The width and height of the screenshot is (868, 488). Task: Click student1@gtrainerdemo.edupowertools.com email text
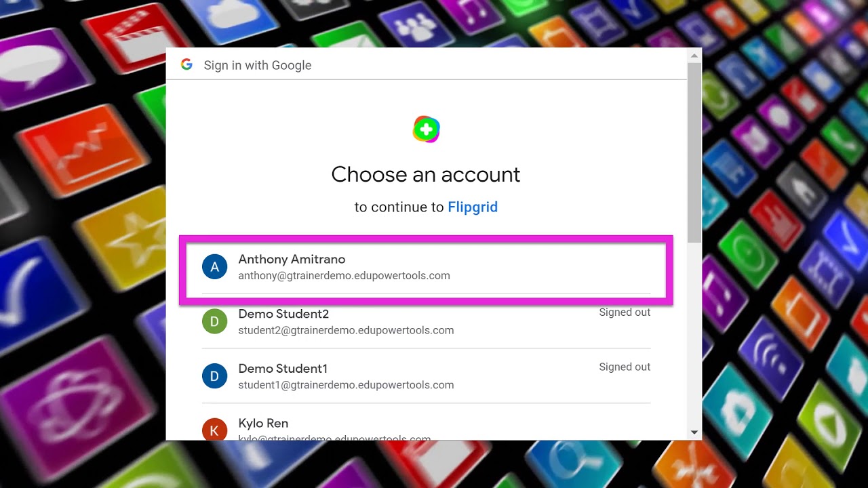pyautogui.click(x=346, y=385)
